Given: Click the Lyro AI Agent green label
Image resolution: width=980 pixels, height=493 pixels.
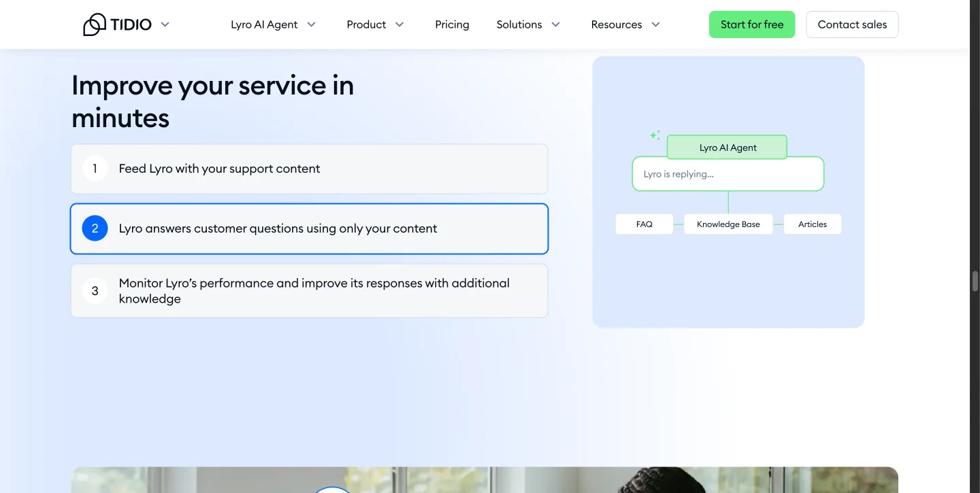Looking at the screenshot, I should [727, 148].
